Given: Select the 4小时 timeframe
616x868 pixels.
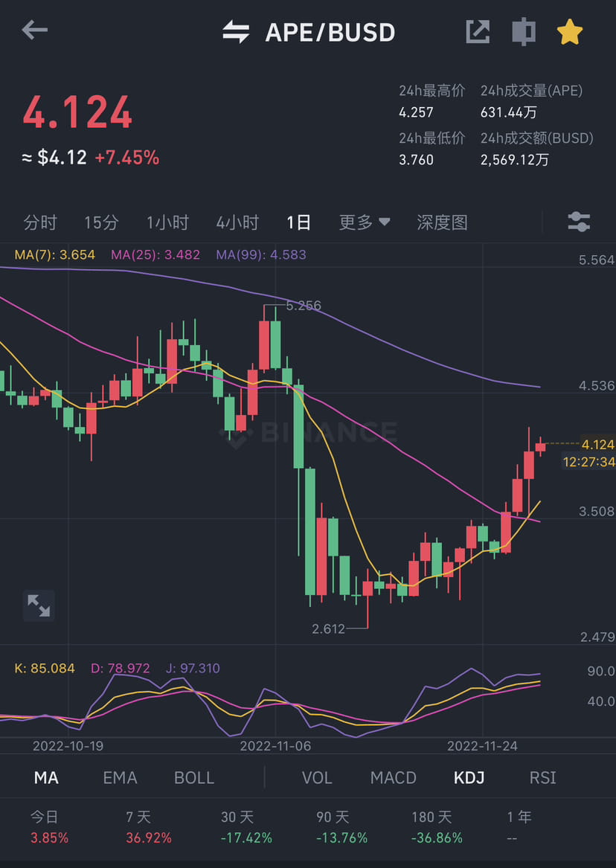Looking at the screenshot, I should (237, 222).
